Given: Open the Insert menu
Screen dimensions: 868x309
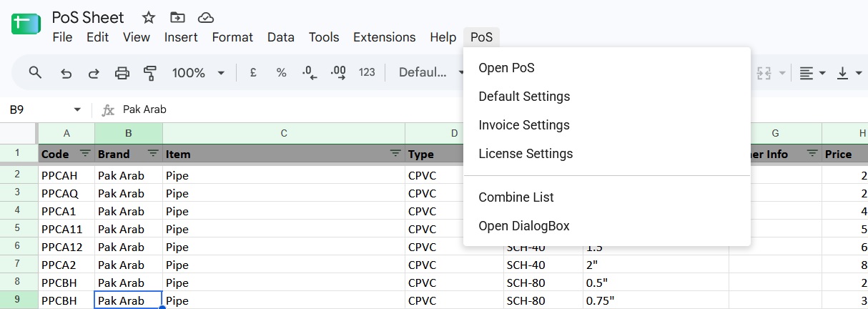Looking at the screenshot, I should coord(181,37).
